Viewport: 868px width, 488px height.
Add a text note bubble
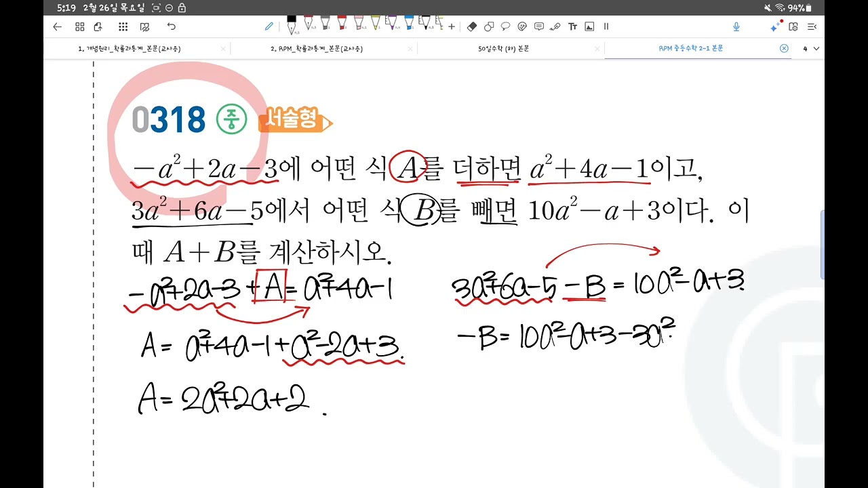pyautogui.click(x=539, y=26)
